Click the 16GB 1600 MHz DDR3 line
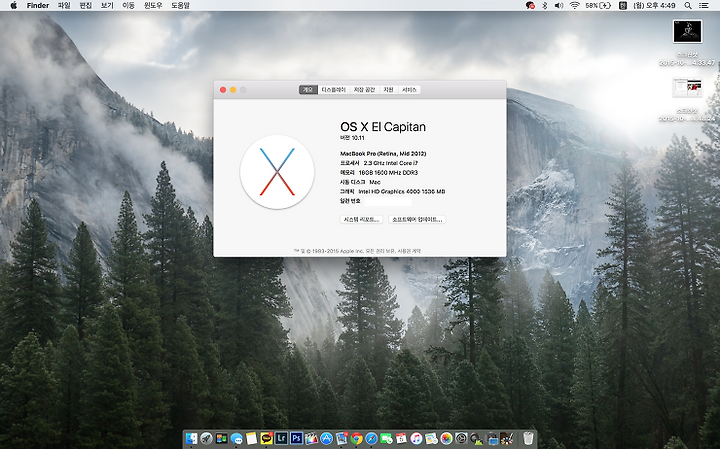This screenshot has width=720, height=449. [x=379, y=173]
